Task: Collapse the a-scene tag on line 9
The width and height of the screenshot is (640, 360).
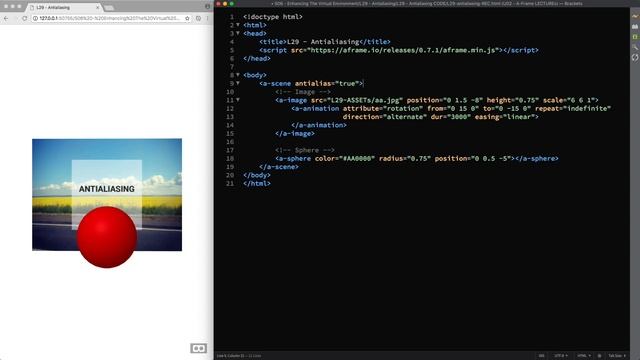Action: tap(238, 83)
